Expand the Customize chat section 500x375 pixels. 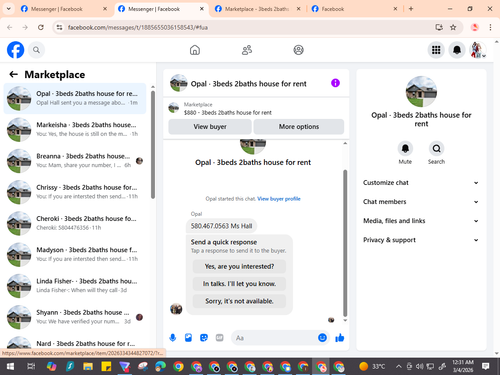[421, 183]
